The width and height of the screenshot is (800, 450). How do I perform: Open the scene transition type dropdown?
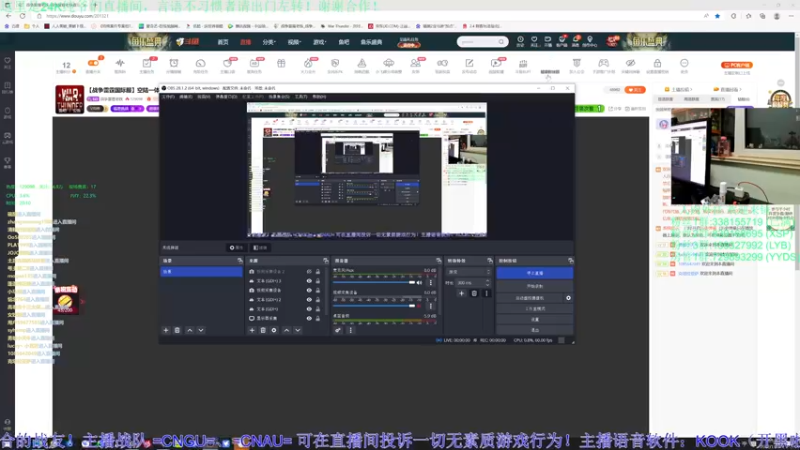pyautogui.click(x=468, y=272)
